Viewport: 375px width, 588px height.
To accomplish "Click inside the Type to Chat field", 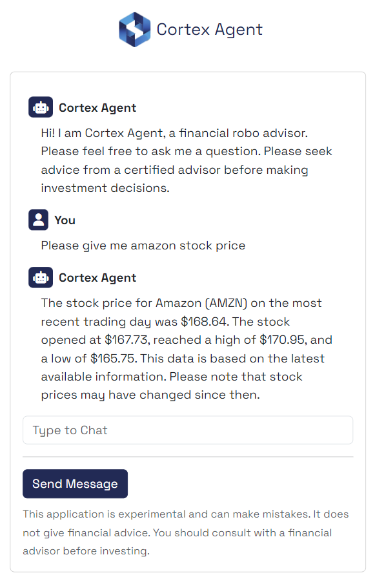I will (187, 430).
